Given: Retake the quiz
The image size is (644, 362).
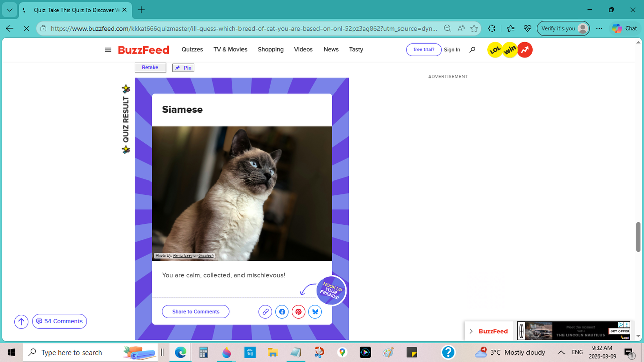Looking at the screenshot, I should click(x=150, y=68).
